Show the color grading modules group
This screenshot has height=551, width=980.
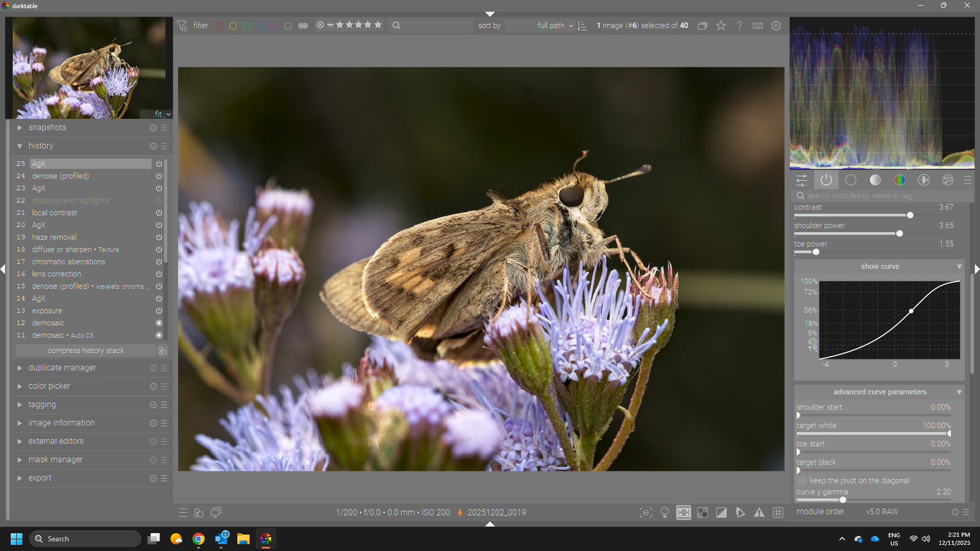pos(899,180)
